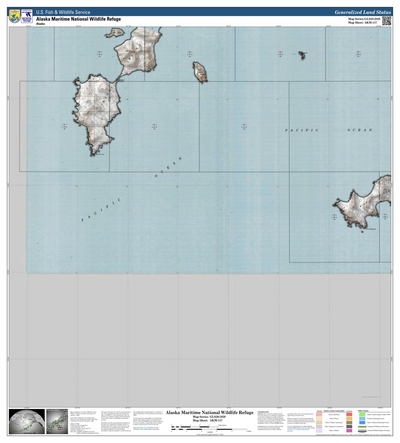Click the bright green legend swatch
The height and width of the screenshot is (443, 400).
tap(362, 414)
